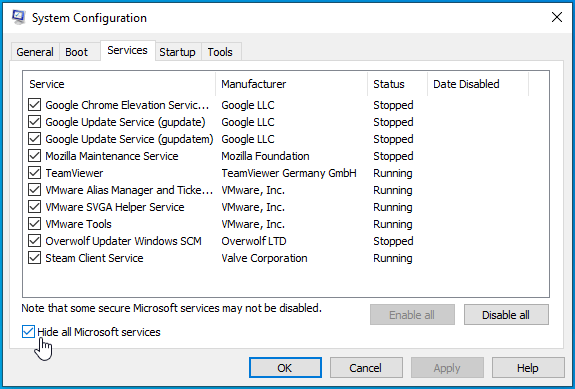
Task: Click Google LLC beside Chrome Elevation Service
Action: coord(248,105)
